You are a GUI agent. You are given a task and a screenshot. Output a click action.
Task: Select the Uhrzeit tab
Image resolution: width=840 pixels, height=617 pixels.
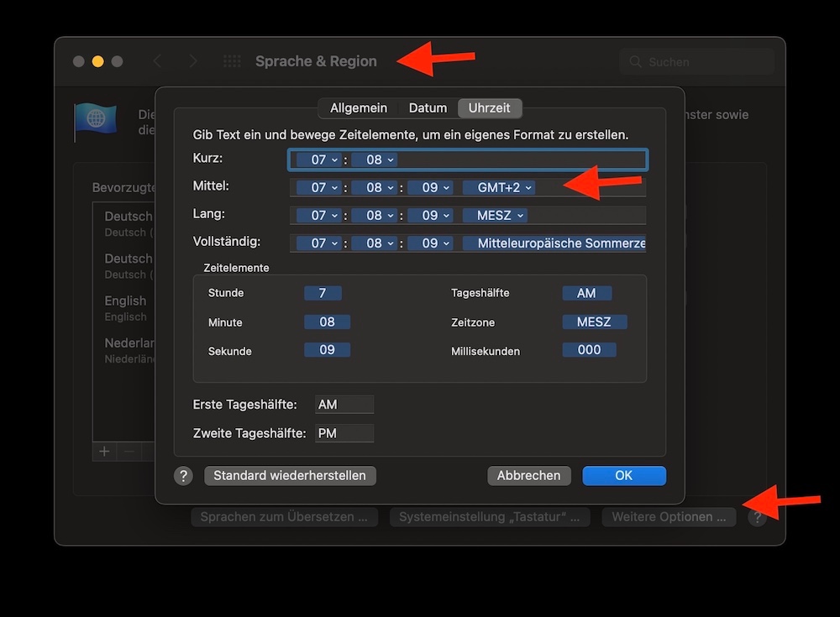pos(490,108)
